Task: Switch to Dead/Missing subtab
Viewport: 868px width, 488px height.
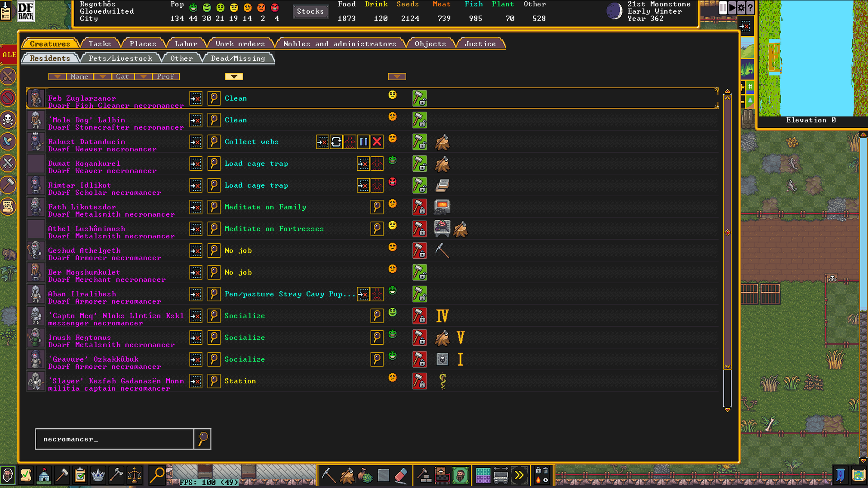Action: pos(238,58)
